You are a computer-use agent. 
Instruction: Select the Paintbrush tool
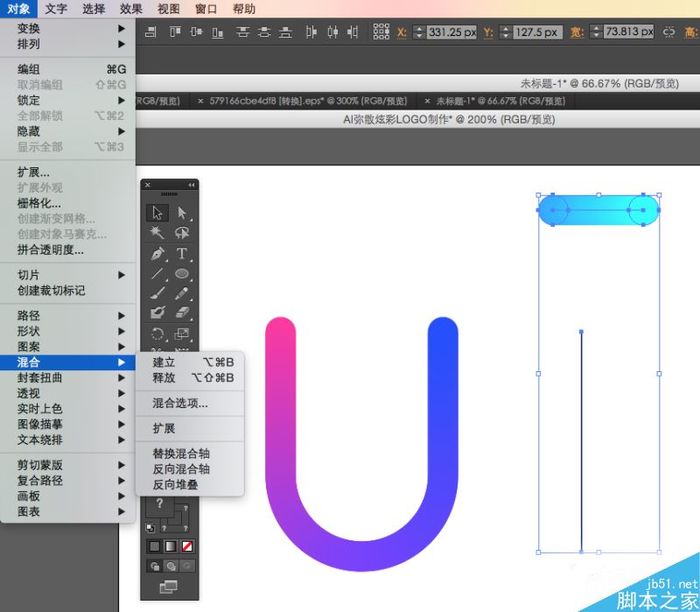pyautogui.click(x=157, y=293)
